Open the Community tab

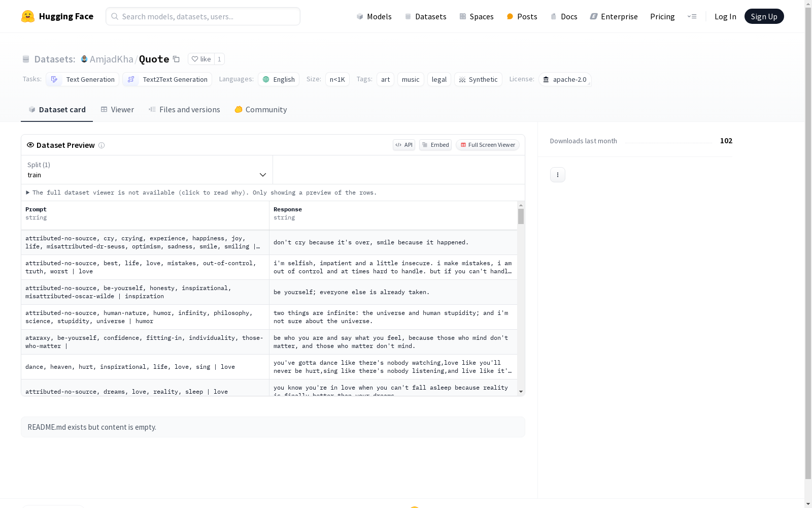tap(261, 110)
